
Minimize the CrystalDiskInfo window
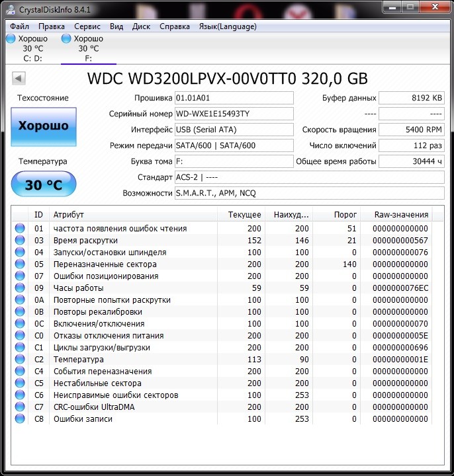[392, 7]
